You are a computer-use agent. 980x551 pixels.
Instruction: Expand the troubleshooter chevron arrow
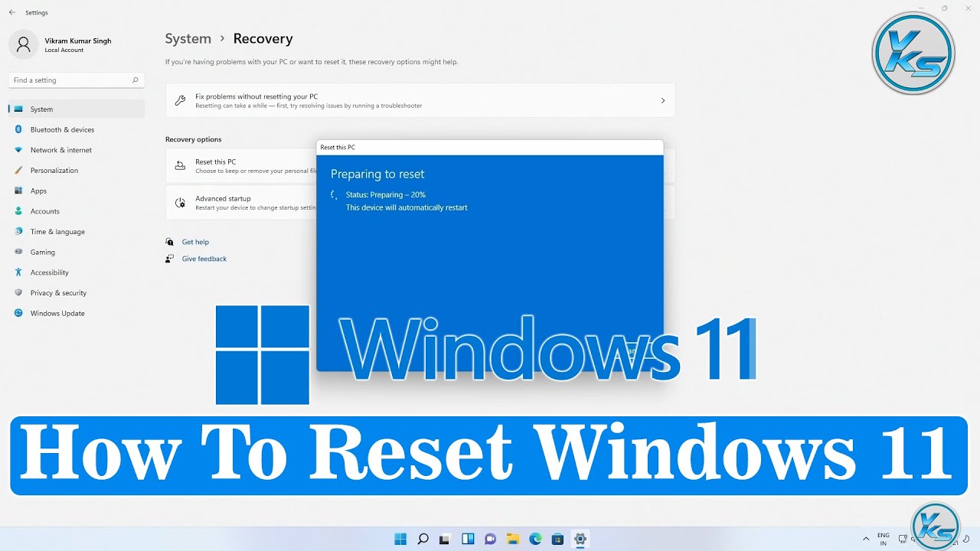(663, 100)
